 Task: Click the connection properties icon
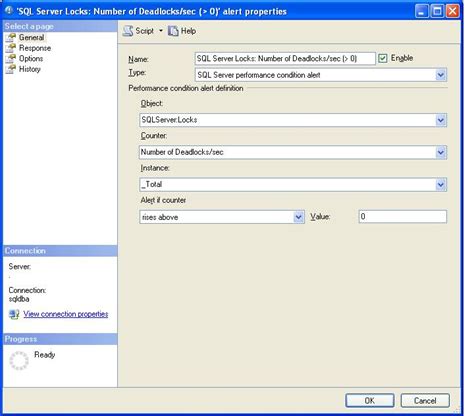[x=14, y=314]
